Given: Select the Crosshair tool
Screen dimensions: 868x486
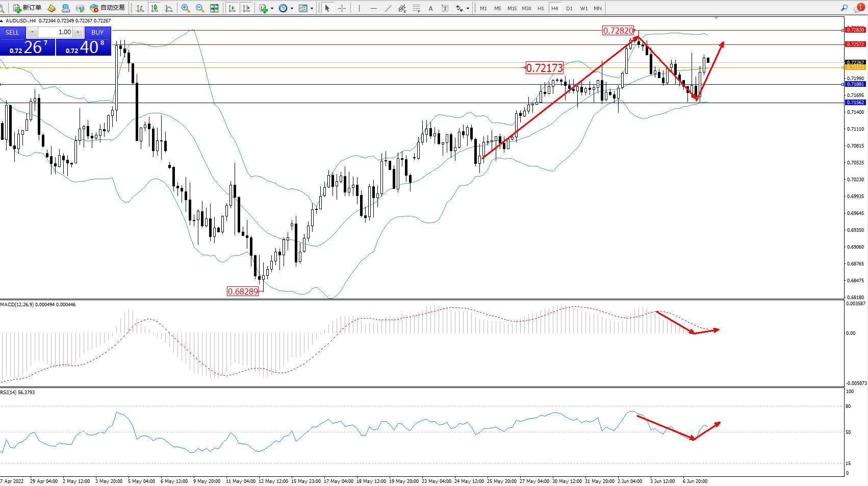Looking at the screenshot, I should 342,8.
